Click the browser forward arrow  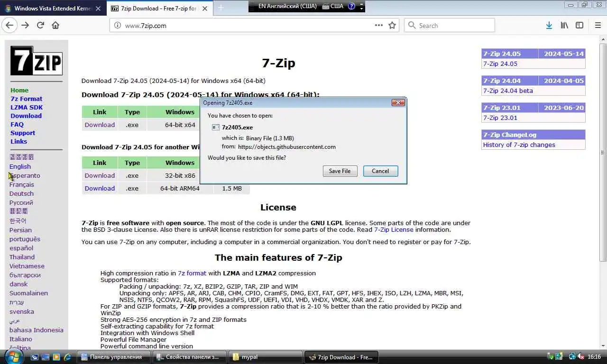pos(25,26)
